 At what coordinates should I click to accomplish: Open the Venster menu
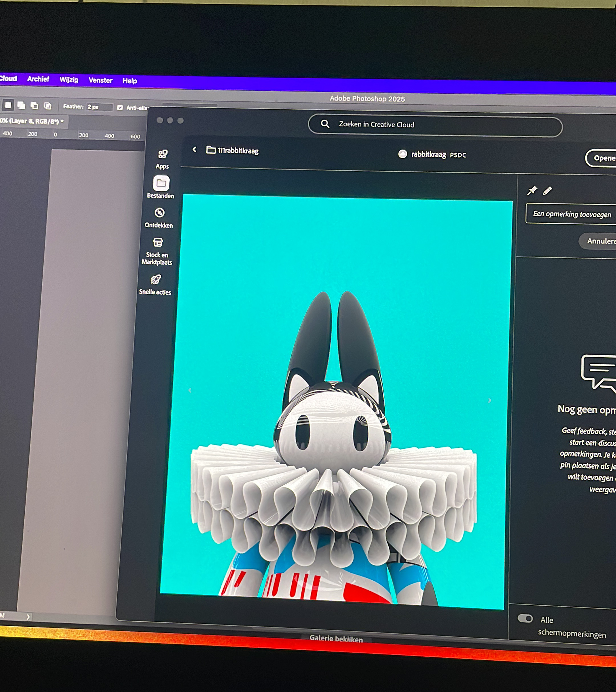point(100,80)
